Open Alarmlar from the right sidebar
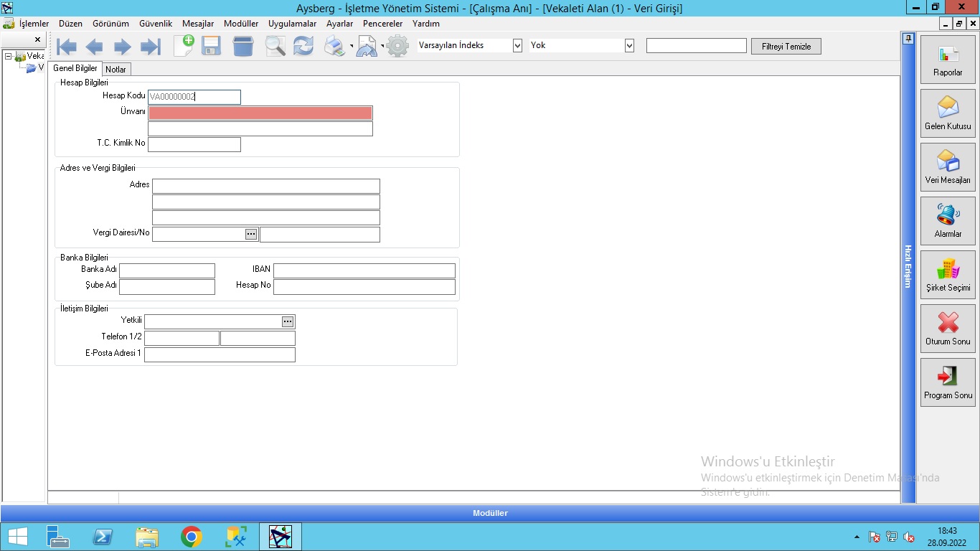 (948, 220)
